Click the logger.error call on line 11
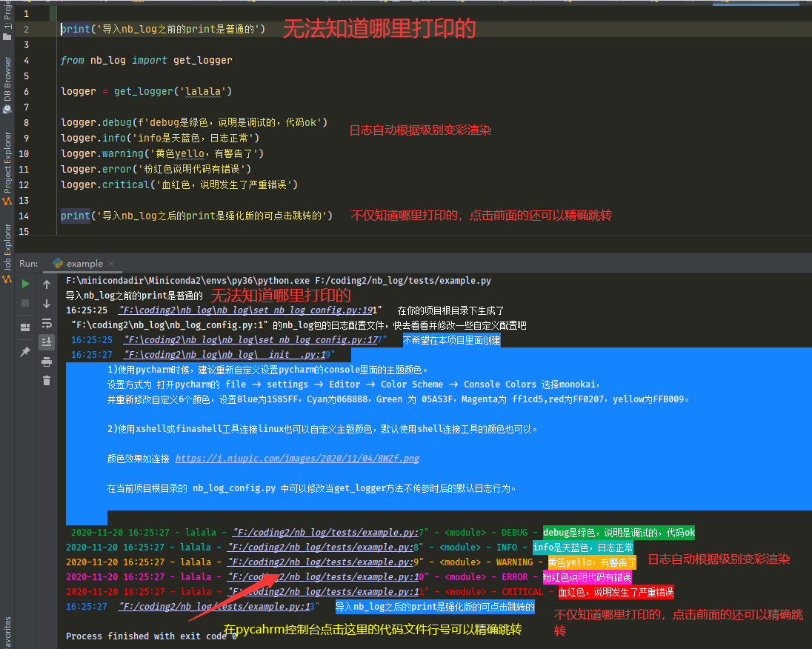812x649 pixels. pos(156,170)
